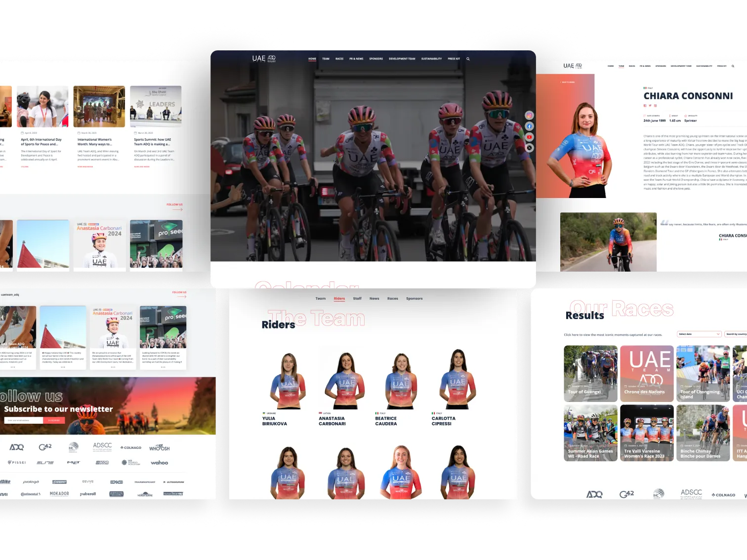Expand the three-dots menu under the Anastasia Carbonari post

113,367
